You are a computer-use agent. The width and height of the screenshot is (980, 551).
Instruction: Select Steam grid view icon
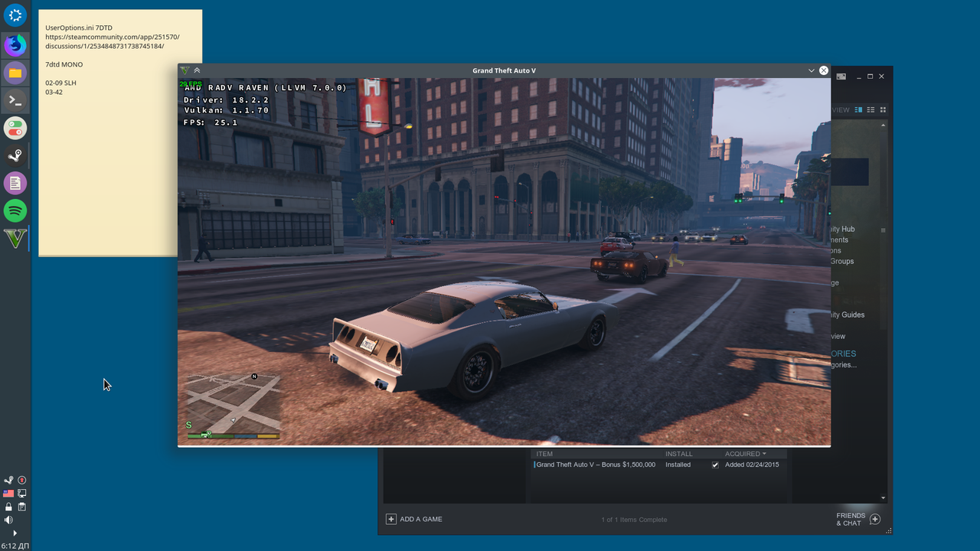click(883, 109)
